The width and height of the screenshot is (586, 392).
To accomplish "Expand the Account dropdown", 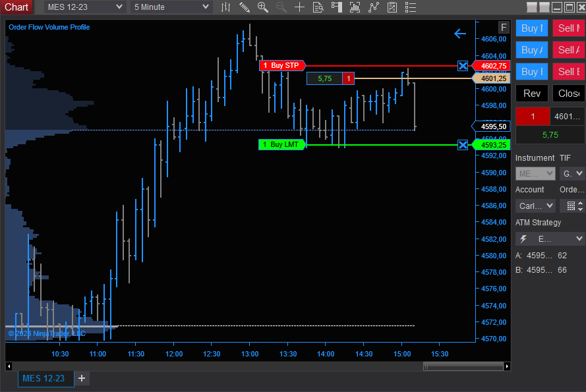I will coord(535,206).
